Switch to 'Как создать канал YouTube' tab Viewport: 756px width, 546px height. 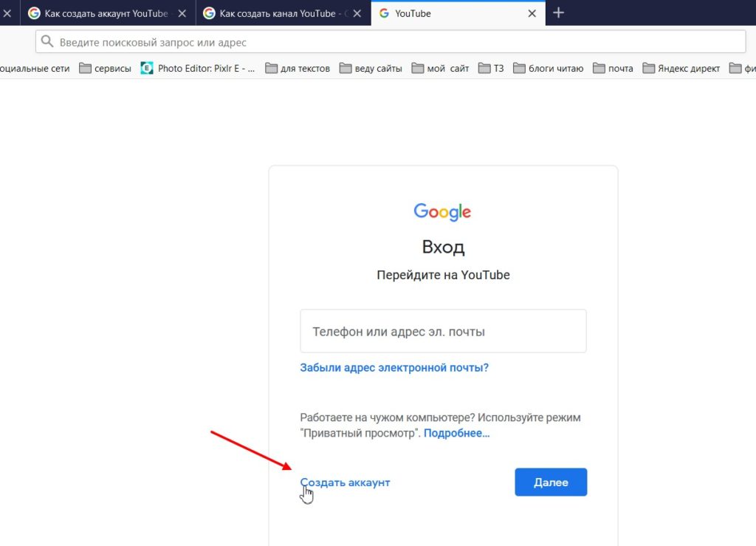[283, 13]
